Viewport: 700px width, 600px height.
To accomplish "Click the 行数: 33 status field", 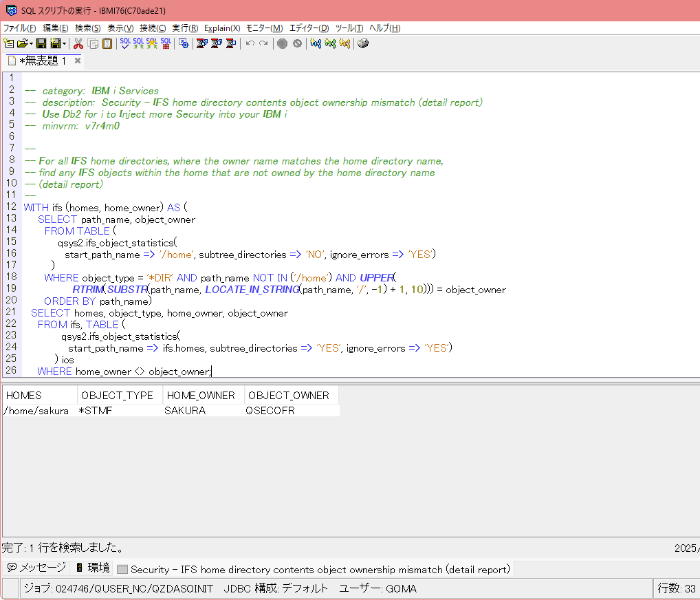I will (677, 588).
